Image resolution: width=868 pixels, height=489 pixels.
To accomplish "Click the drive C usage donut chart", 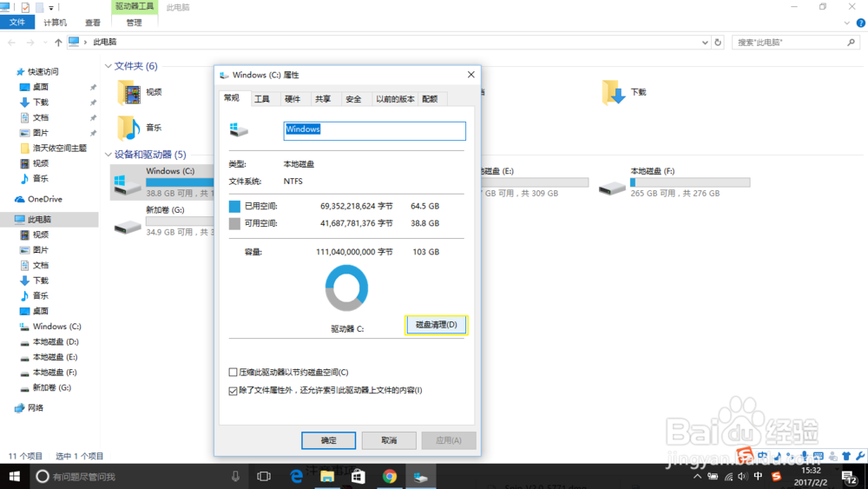I will tap(346, 288).
